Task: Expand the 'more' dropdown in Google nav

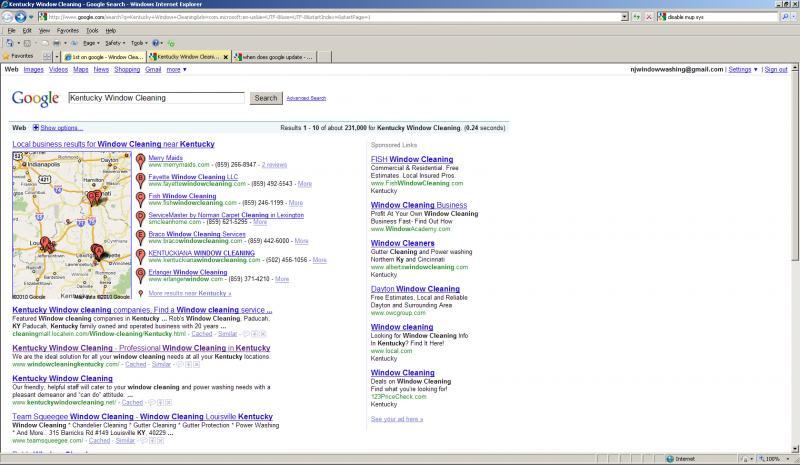Action: click(176, 69)
